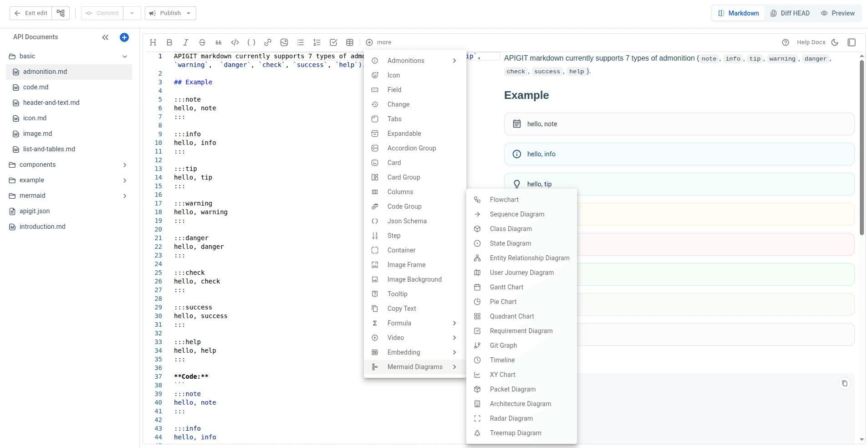
Task: Insert an XY Chart
Action: (x=521, y=375)
